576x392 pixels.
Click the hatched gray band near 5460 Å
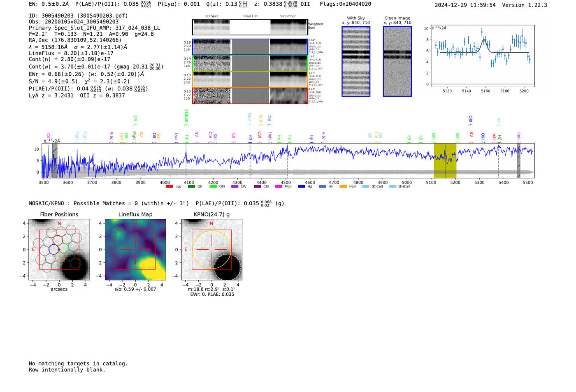click(519, 161)
